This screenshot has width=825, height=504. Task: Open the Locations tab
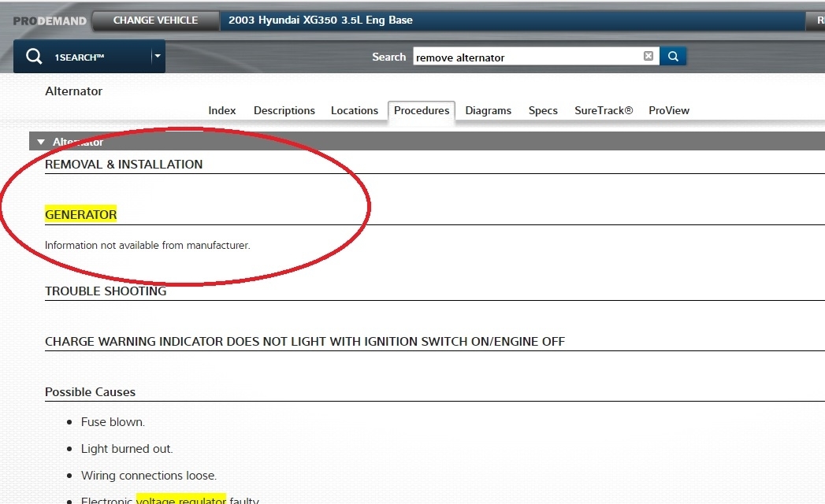[x=354, y=110]
